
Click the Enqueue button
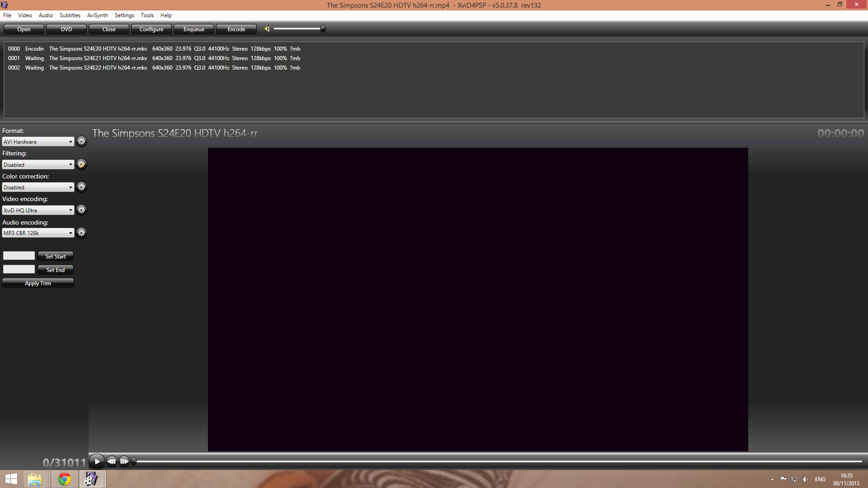[x=194, y=29]
